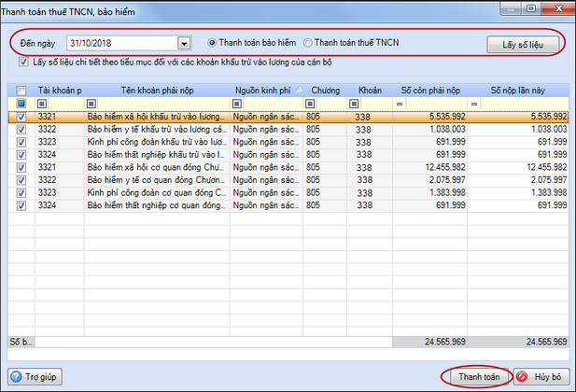Uncheck row Bảo hiểm y tế khấu trừ vào lương

(21, 130)
